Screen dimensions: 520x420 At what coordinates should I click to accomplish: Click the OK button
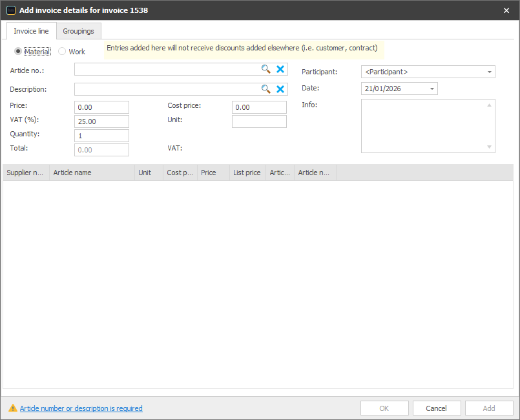(384, 408)
